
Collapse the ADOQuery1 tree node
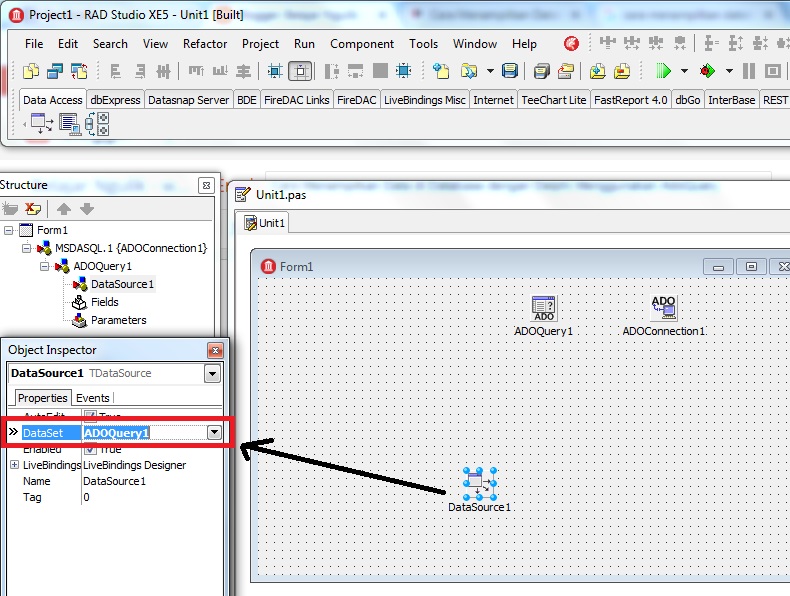tap(45, 266)
